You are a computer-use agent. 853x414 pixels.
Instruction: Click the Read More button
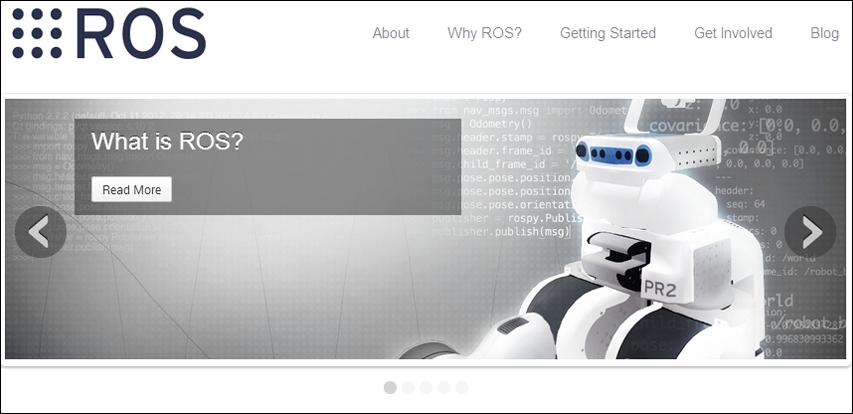point(132,189)
